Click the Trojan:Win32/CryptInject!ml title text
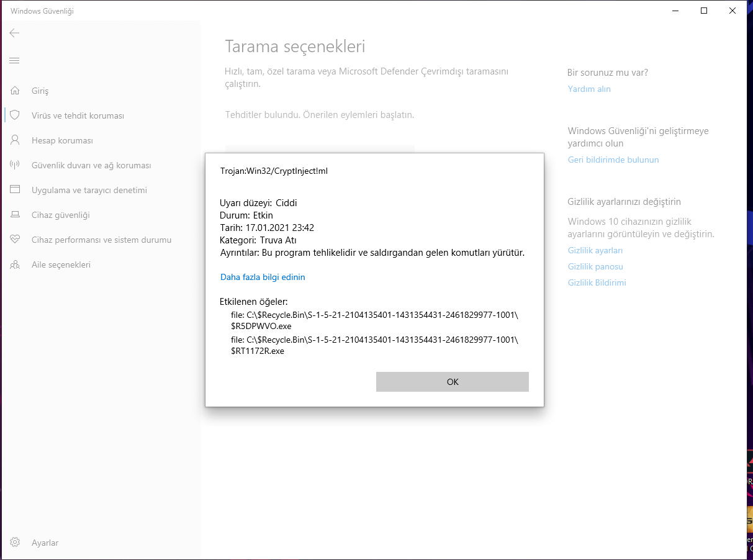The image size is (753, 560). tap(274, 171)
